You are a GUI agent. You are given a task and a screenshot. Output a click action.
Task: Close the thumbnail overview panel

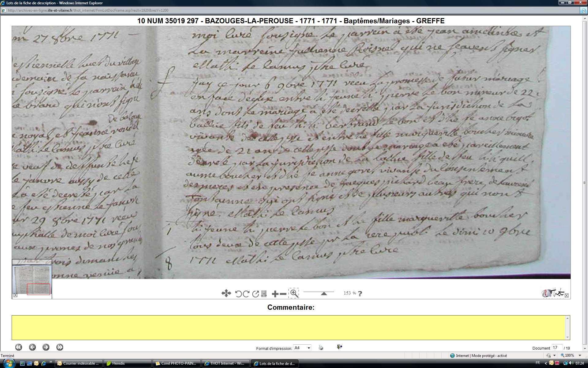(x=15, y=295)
